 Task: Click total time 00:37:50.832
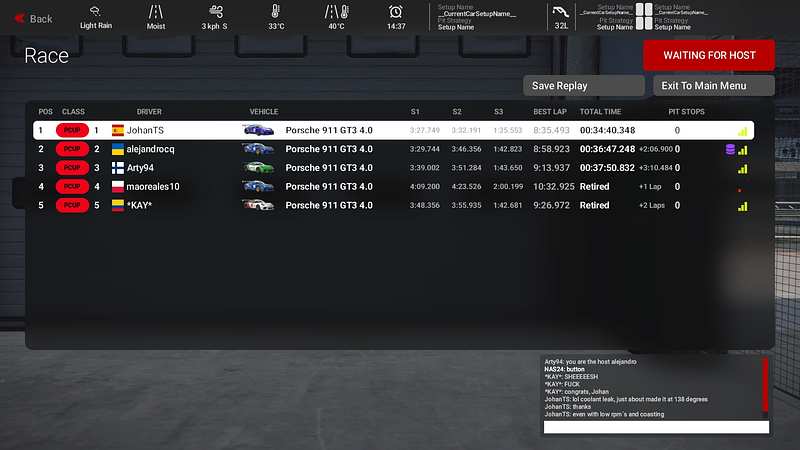pyautogui.click(x=607, y=168)
